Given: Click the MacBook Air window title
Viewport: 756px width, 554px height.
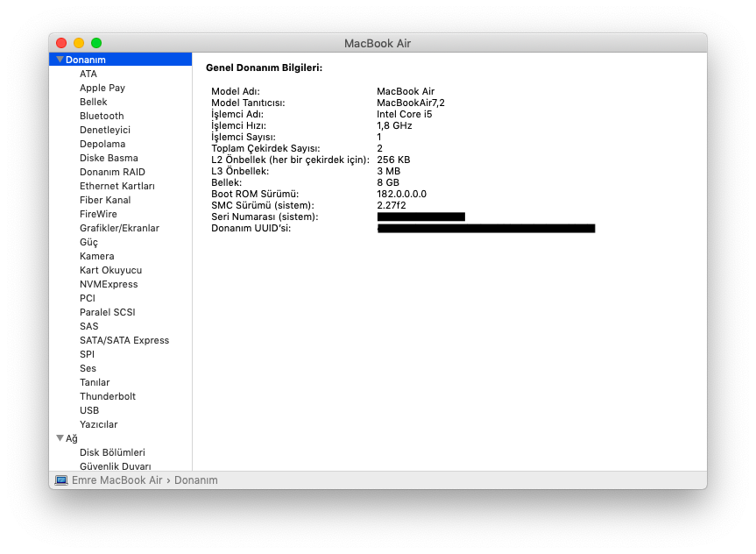Looking at the screenshot, I should point(378,44).
